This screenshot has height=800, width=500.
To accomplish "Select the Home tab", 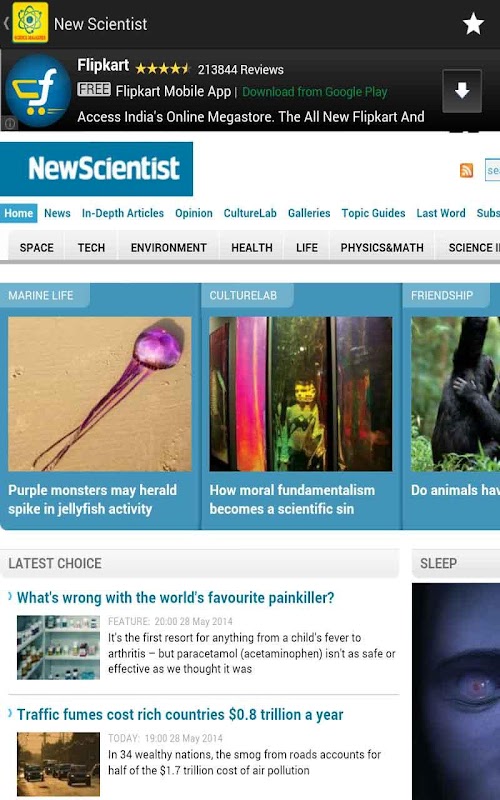I will (x=19, y=213).
